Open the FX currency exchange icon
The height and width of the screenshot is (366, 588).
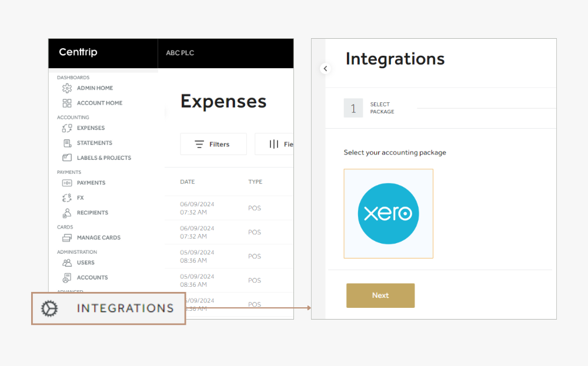(x=67, y=198)
